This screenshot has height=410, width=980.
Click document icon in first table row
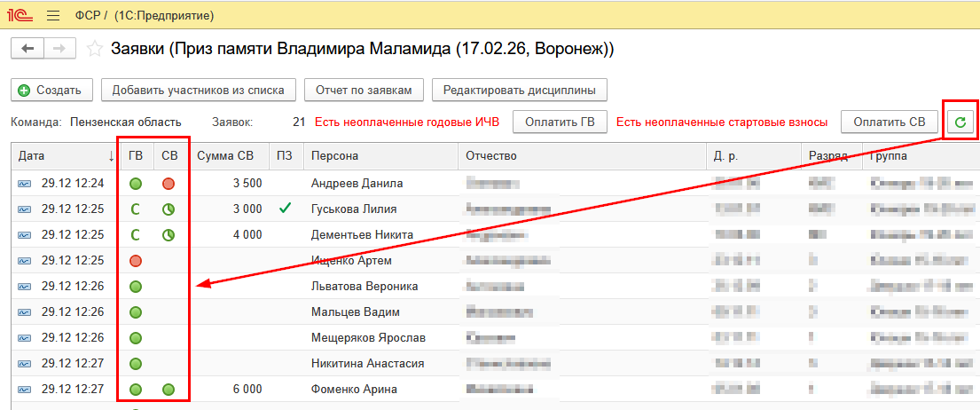(x=24, y=184)
